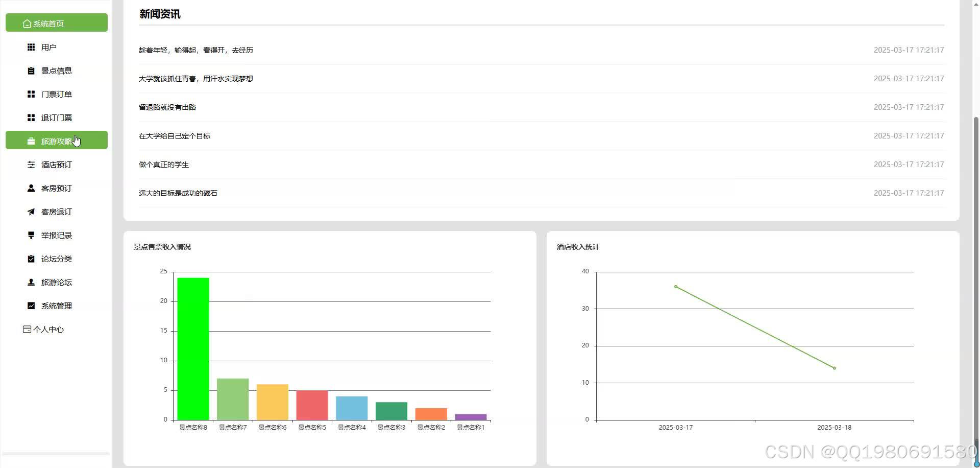980x468 pixels.
Task: Click the paper-plane icon next to 客房退订
Action: click(x=31, y=212)
